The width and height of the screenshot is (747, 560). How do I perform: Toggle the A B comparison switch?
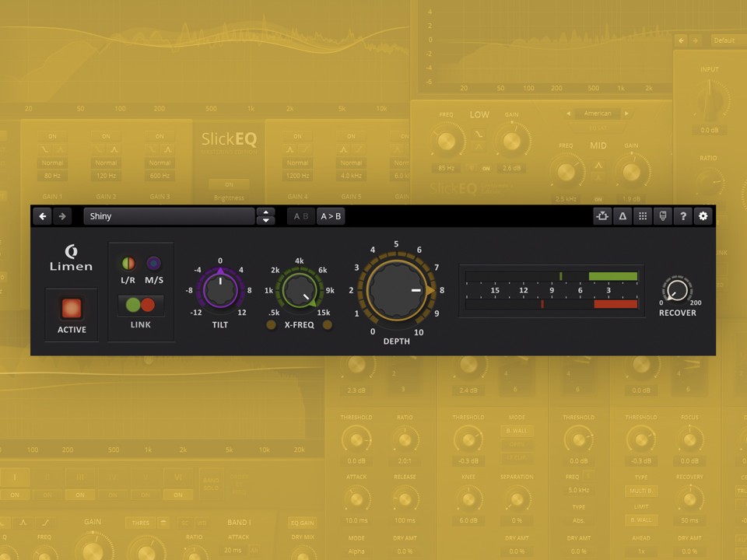tap(300, 216)
